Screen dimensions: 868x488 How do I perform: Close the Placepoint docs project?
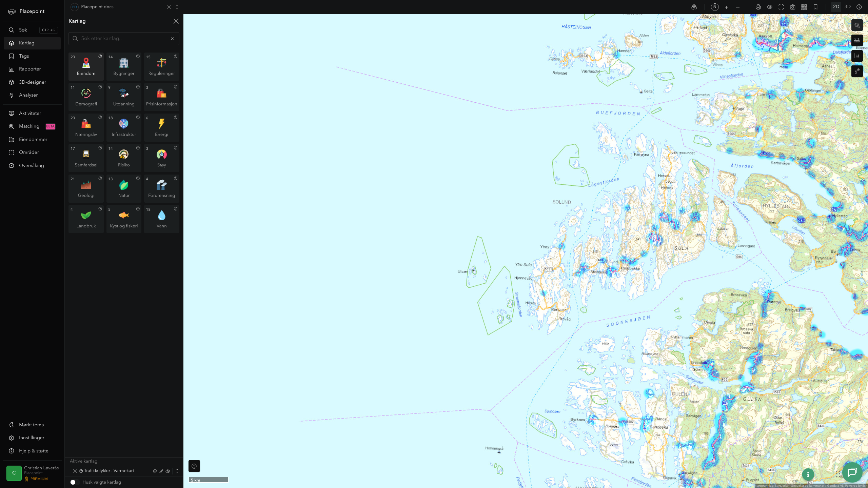pyautogui.click(x=169, y=7)
